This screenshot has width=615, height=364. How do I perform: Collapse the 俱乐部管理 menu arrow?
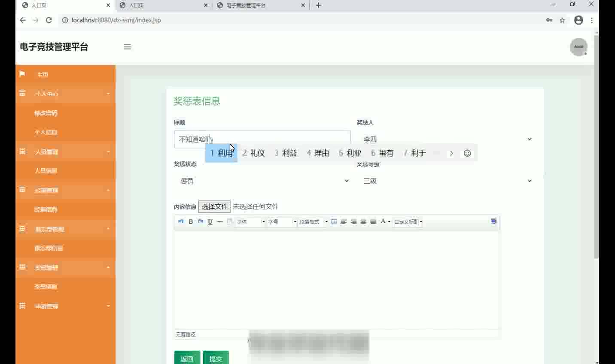click(108, 229)
